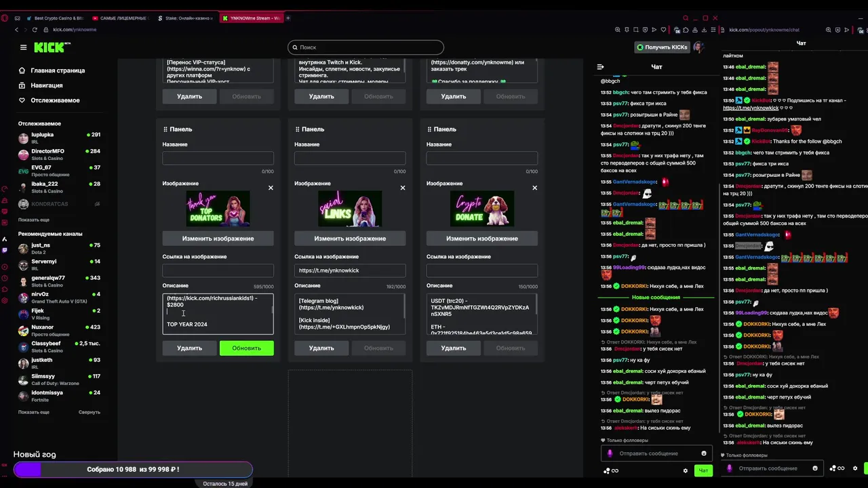Click Новые сообщения divider in chat

656,298
